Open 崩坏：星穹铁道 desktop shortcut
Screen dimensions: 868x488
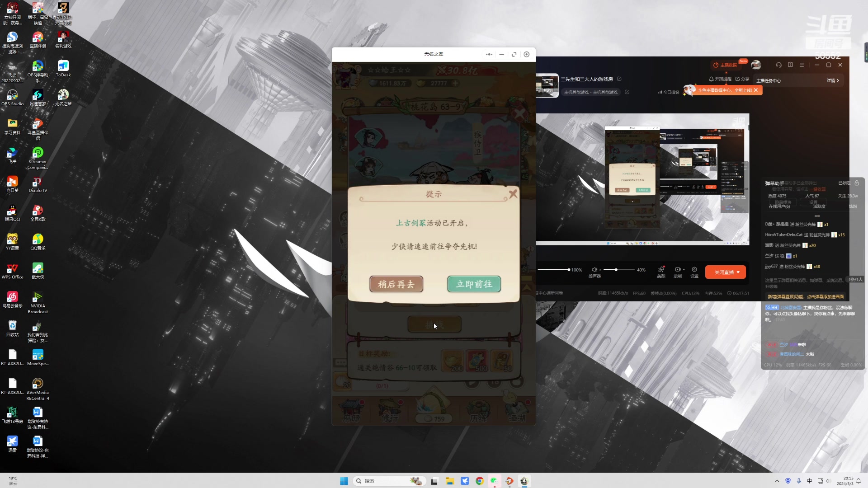coord(38,14)
